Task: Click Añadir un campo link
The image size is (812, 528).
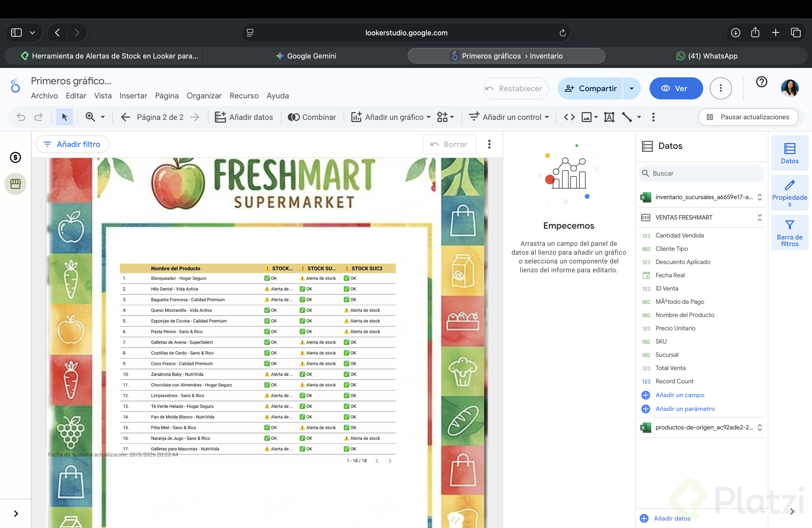Action: [x=680, y=395]
